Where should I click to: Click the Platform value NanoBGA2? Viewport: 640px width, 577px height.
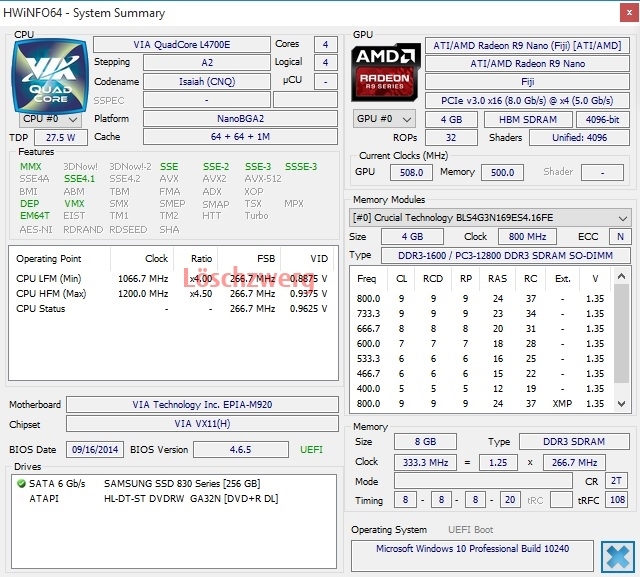click(240, 119)
